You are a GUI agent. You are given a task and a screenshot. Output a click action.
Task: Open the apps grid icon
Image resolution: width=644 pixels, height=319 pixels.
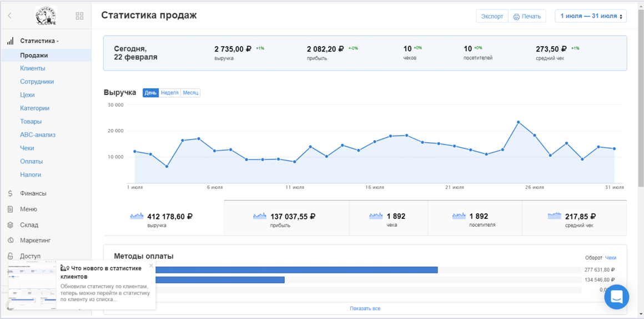tap(80, 16)
